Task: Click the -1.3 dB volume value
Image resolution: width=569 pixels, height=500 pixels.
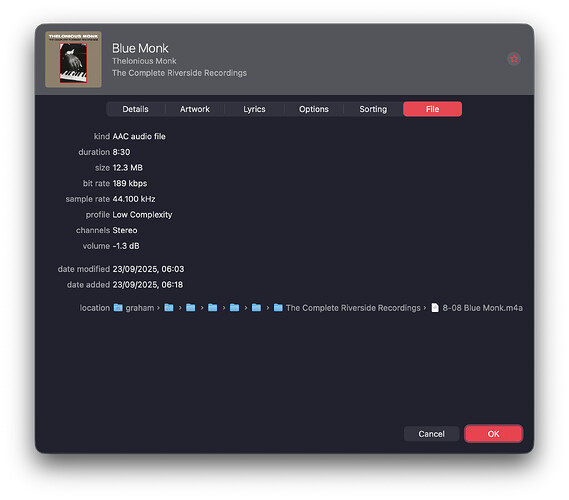Action: click(x=126, y=246)
